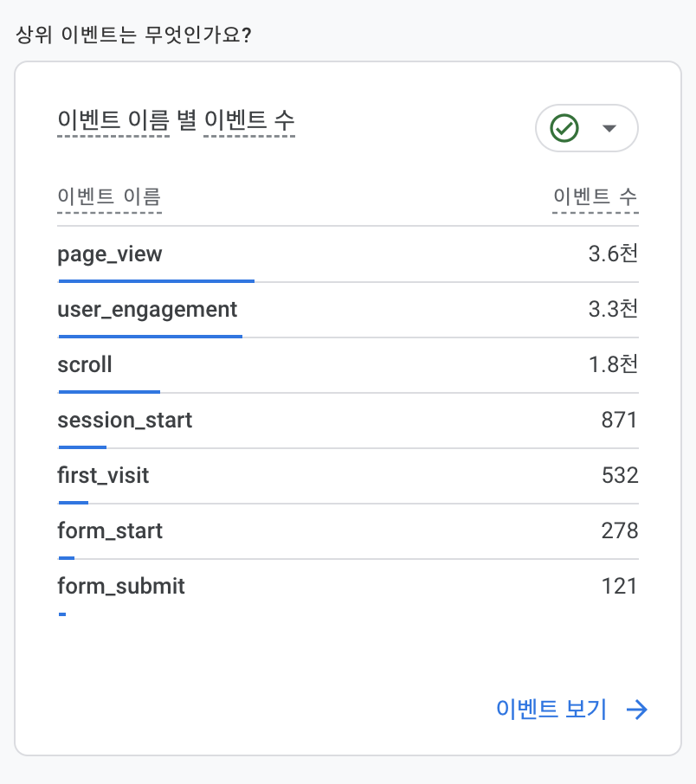
Task: Click the green checkmark status icon
Action: (564, 128)
